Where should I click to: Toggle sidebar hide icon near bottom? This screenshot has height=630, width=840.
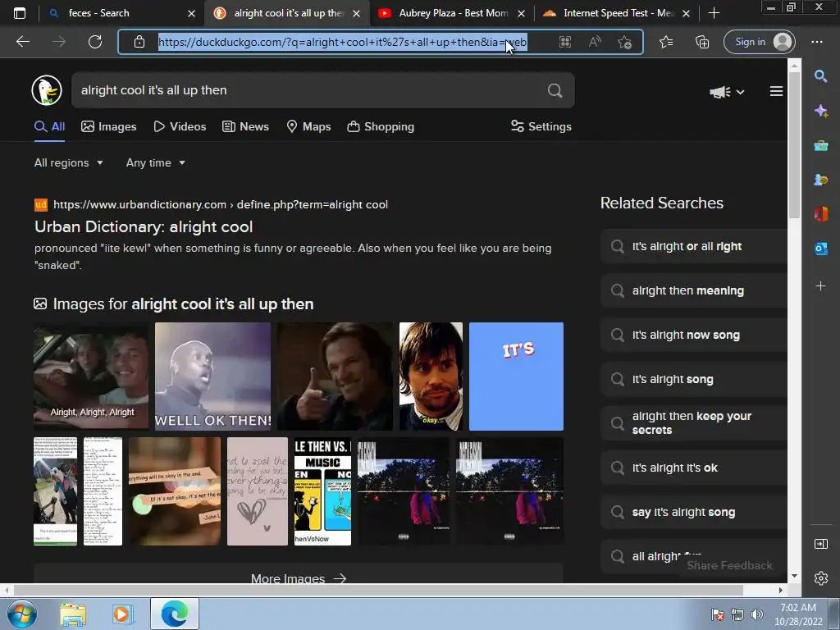click(820, 544)
